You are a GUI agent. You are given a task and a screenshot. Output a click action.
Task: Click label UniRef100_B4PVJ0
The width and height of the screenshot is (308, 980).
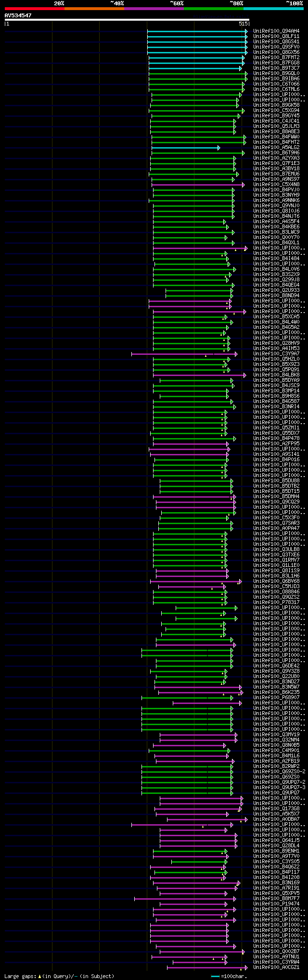tap(276, 190)
